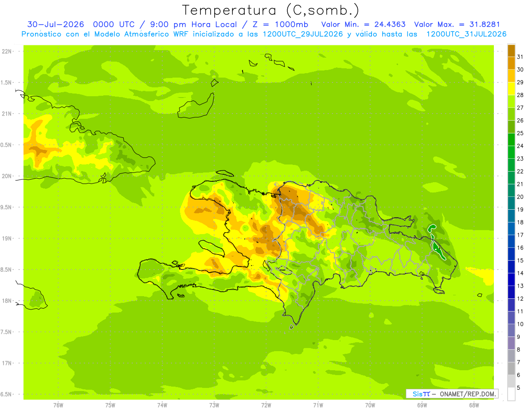The image size is (532, 411).
Task: Click the dark orange legend swatch above 31
Action: click(x=511, y=50)
